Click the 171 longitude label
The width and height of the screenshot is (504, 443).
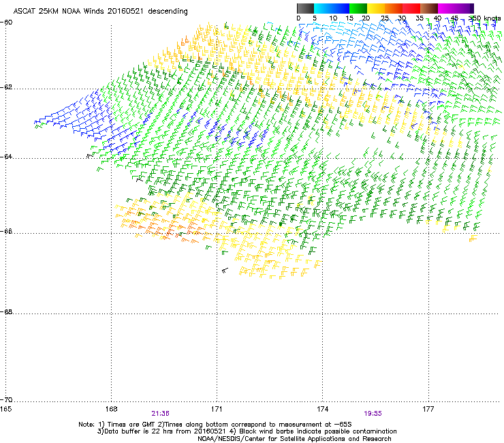[x=217, y=409]
